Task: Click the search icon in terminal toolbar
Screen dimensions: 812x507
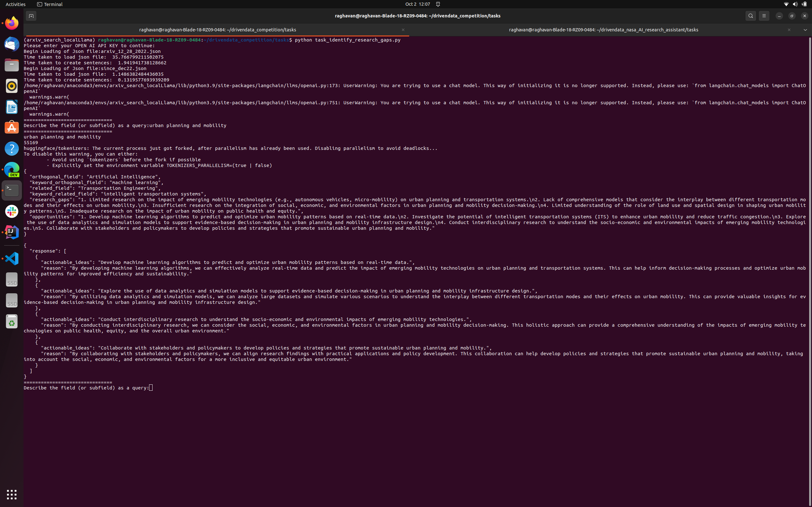Action: coord(750,16)
